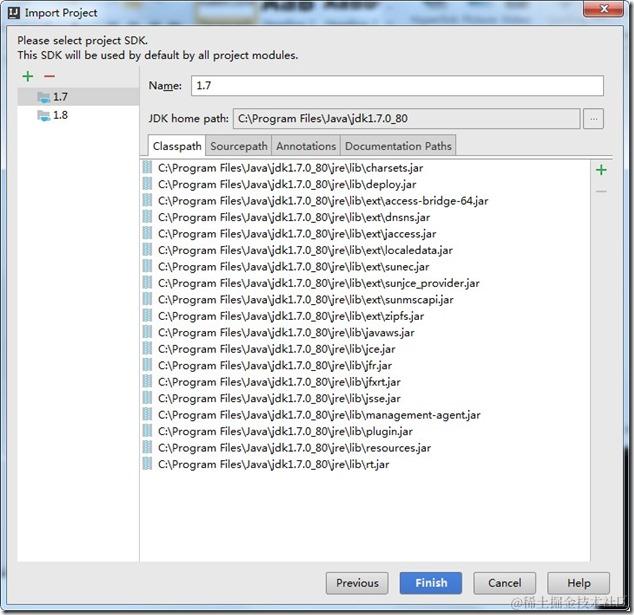Viewport: 634px width, 615px height.
Task: Switch to the Sourcepath tab
Action: [x=239, y=146]
